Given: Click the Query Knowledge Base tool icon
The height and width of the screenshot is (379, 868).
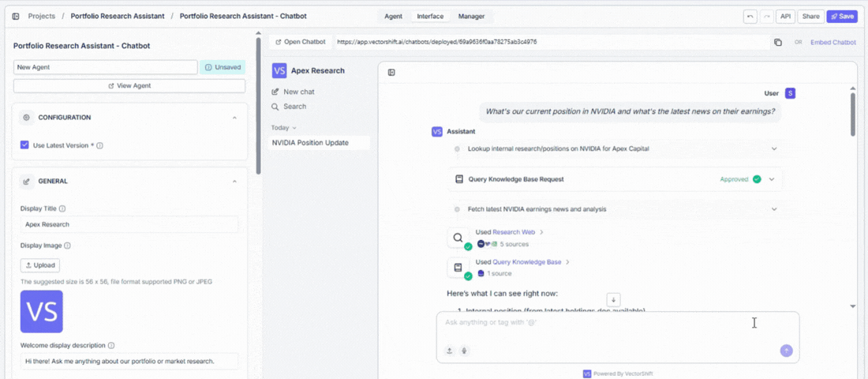Looking at the screenshot, I should click(458, 267).
